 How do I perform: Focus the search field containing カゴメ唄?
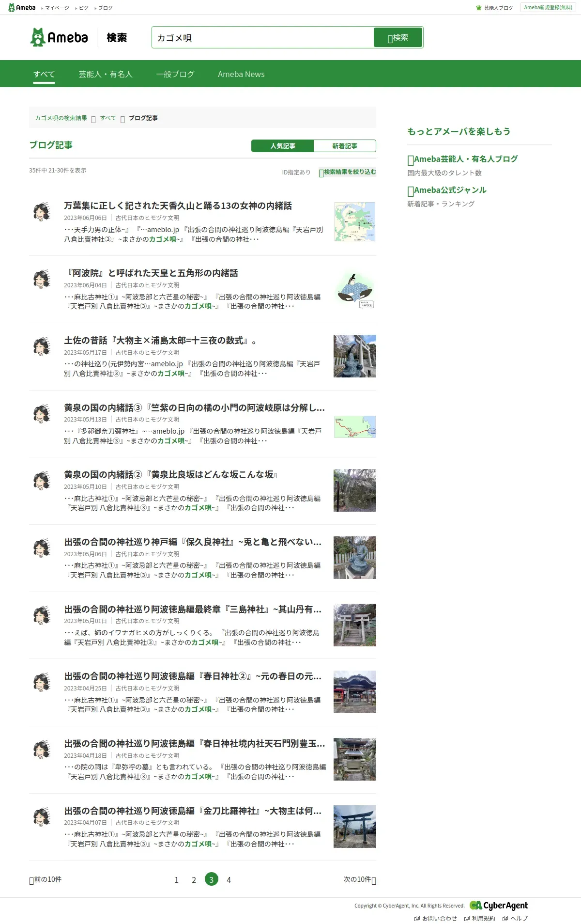click(x=262, y=37)
